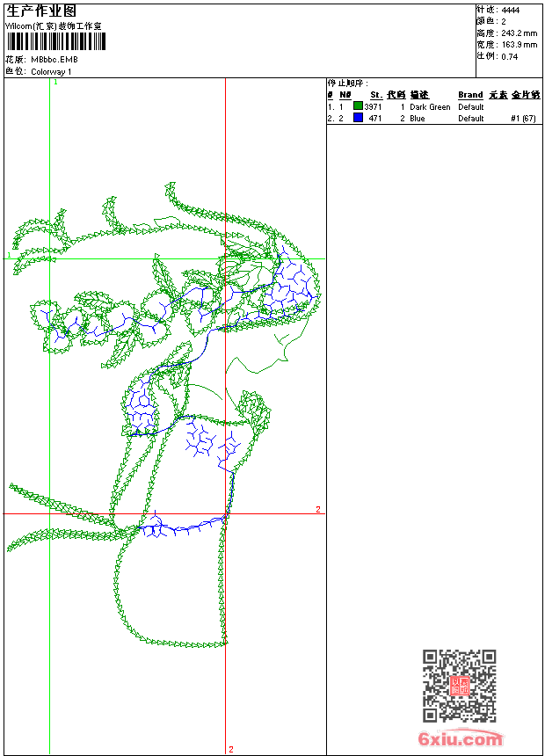Click the red marker 2 at bottom
The width and height of the screenshot is (545, 756).
(231, 749)
